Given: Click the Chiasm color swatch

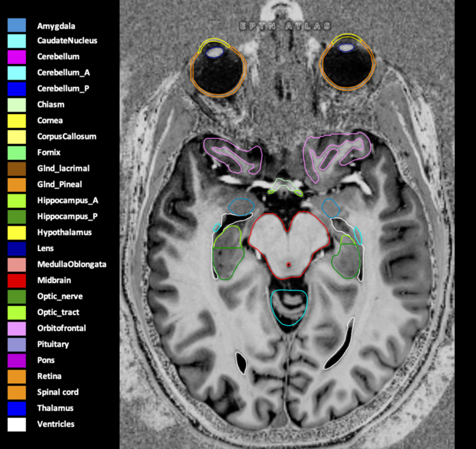Looking at the screenshot, I should (x=17, y=105).
